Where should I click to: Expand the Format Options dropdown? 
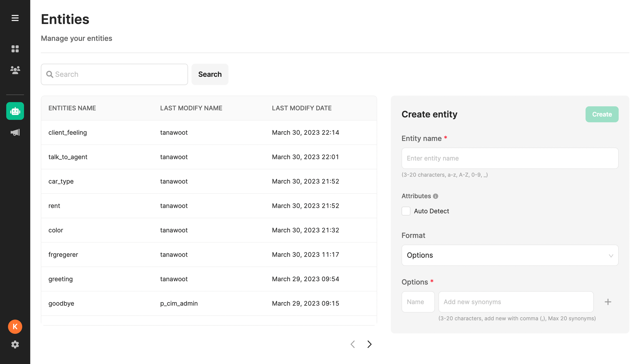tap(510, 255)
